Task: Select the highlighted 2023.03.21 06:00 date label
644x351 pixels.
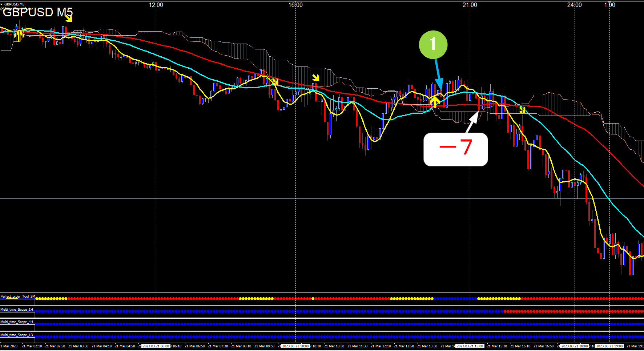Action: click(156, 346)
